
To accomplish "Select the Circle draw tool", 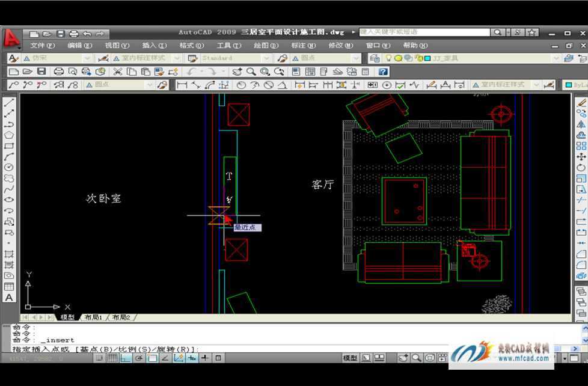I will tap(9, 167).
